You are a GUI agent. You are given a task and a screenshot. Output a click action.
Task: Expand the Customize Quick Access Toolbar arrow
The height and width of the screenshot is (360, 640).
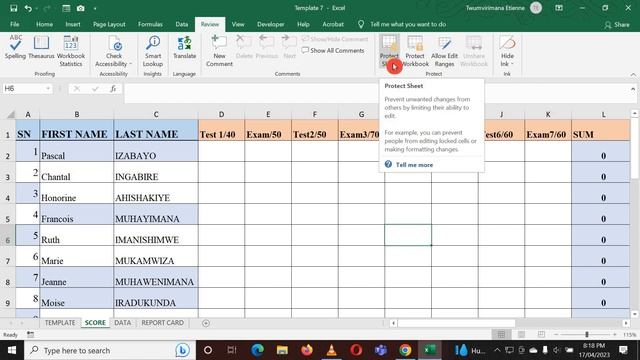click(95, 8)
